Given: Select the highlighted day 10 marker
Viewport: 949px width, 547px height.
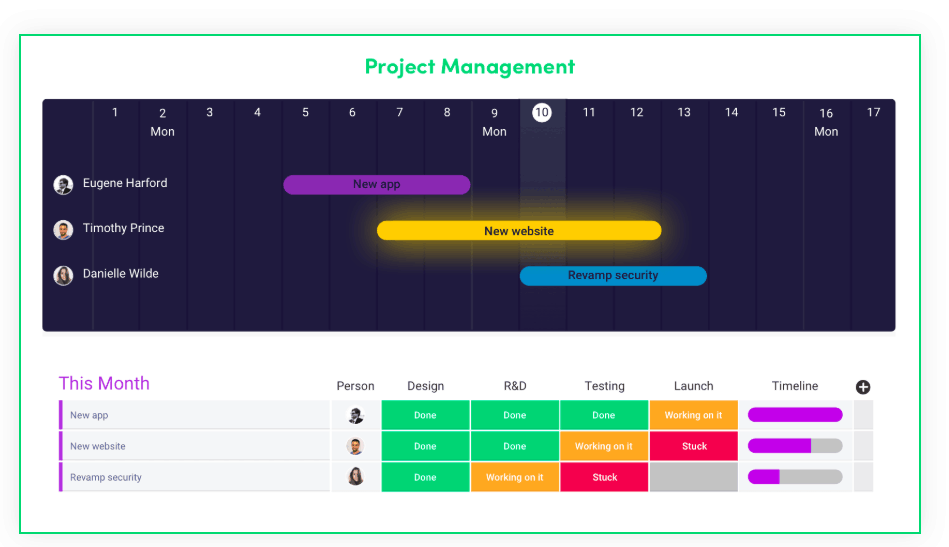Looking at the screenshot, I should click(542, 112).
